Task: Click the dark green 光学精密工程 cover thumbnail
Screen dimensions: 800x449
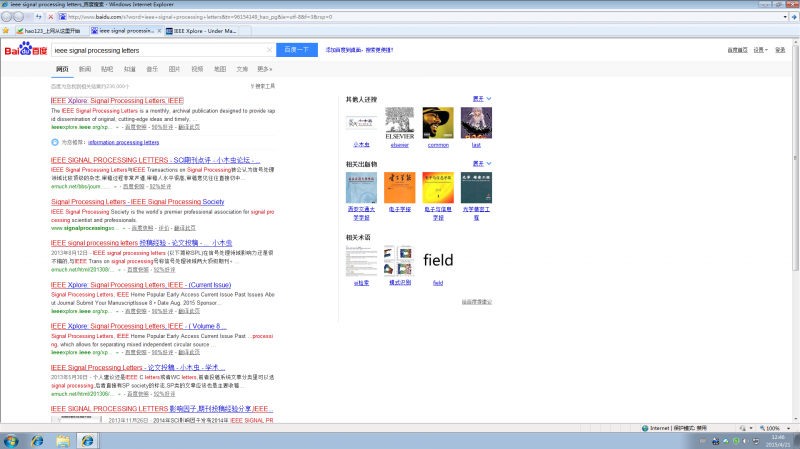Action: tap(477, 188)
